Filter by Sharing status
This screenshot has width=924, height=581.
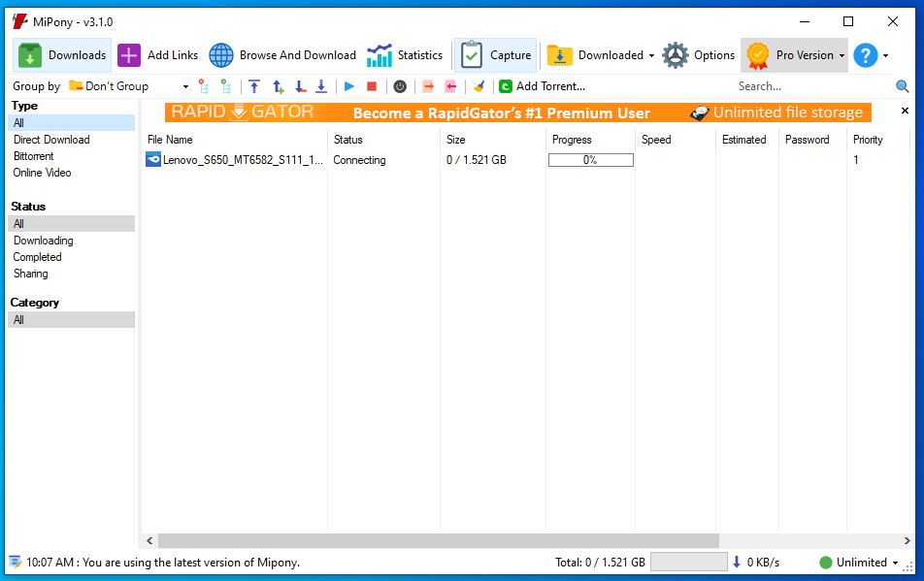pos(31,274)
